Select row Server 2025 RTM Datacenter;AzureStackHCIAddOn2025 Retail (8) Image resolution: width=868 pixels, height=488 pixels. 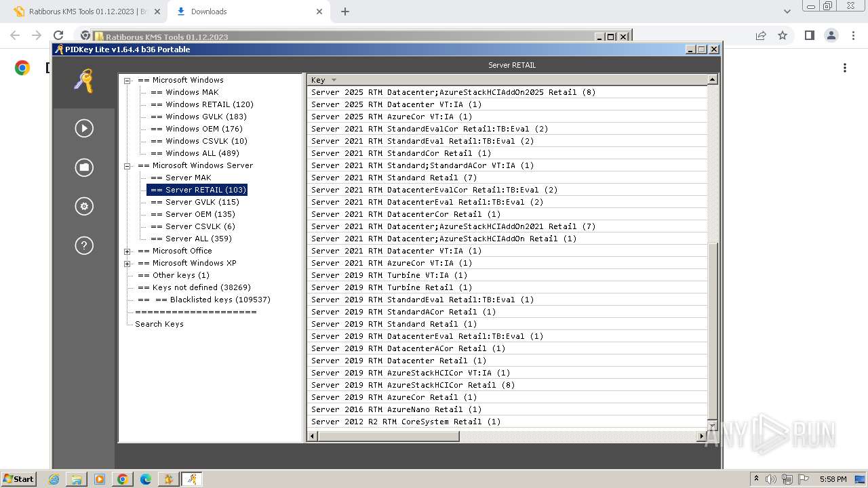pos(507,92)
